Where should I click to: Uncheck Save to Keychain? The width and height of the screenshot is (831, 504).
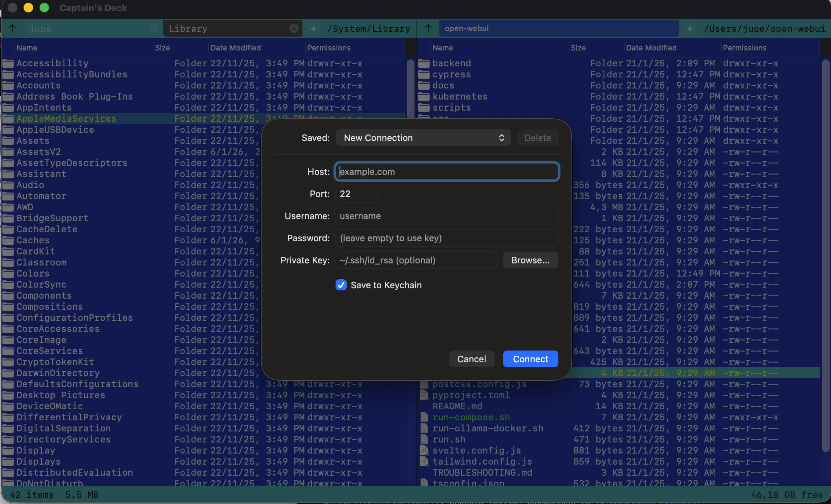[x=341, y=285]
